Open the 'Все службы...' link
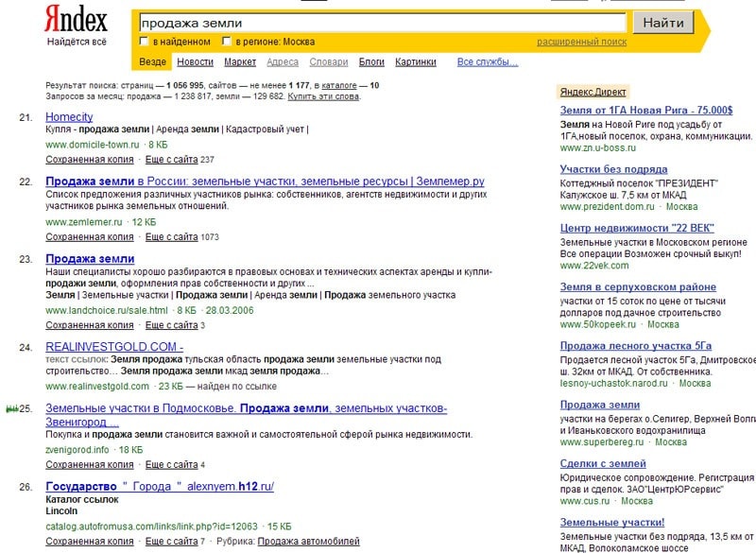756x553 pixels. tap(487, 61)
